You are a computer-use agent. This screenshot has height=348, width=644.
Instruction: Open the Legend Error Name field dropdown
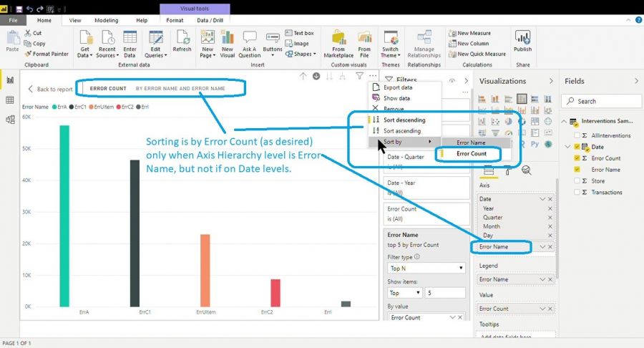pyautogui.click(x=542, y=279)
